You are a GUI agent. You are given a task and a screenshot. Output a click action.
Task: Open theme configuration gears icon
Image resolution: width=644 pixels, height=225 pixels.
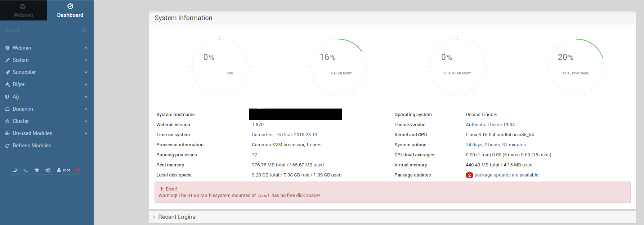tap(48, 170)
